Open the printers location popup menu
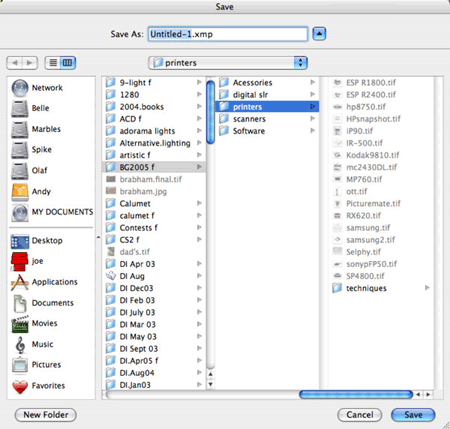450x429 pixels. tap(228, 63)
